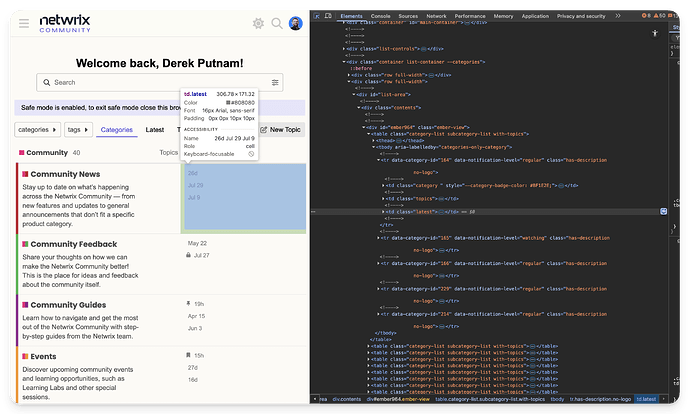Viewport: 690px width, 414px height.
Task: Show more DevTools tabs via double chevron
Action: pos(618,16)
